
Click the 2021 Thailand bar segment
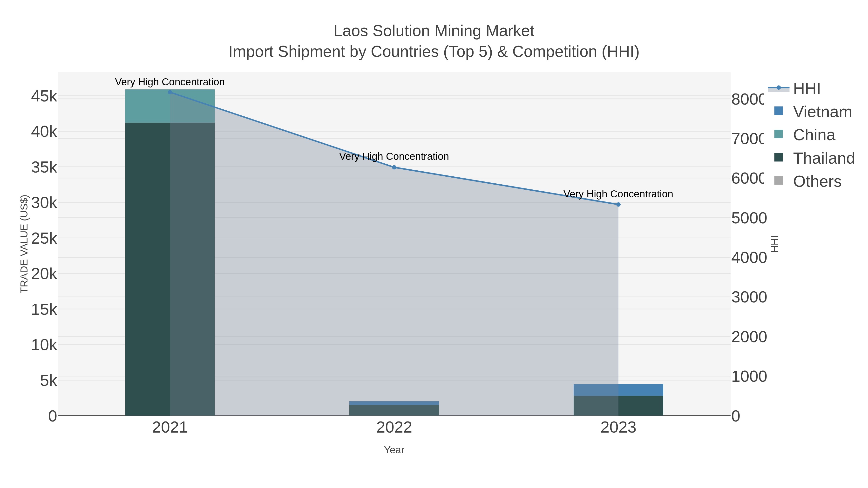point(170,269)
